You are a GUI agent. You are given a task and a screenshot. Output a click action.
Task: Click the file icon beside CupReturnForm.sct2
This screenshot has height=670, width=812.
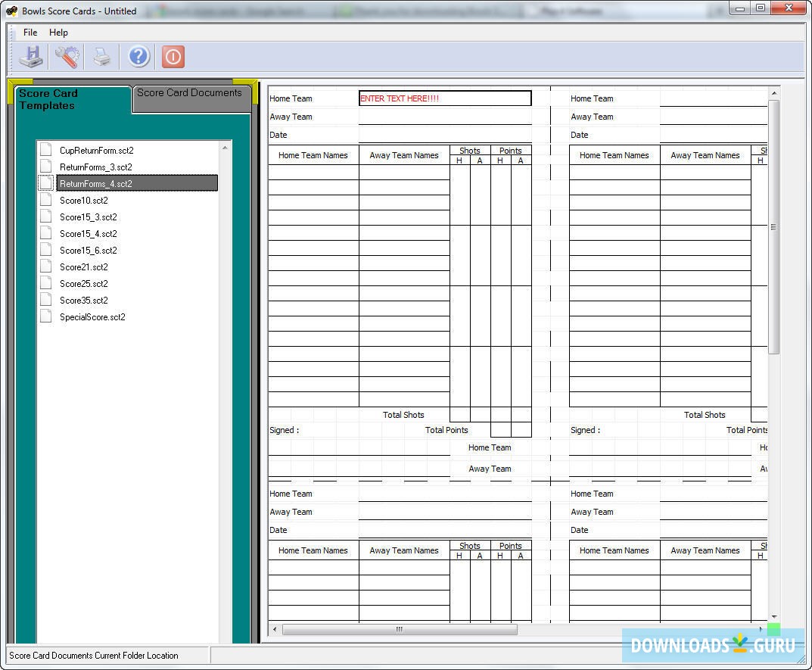(x=47, y=150)
